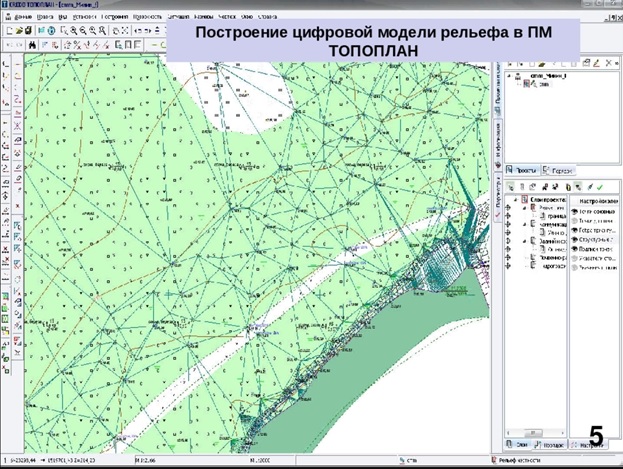Click the Настройки column header
The image size is (623, 469).
point(595,201)
